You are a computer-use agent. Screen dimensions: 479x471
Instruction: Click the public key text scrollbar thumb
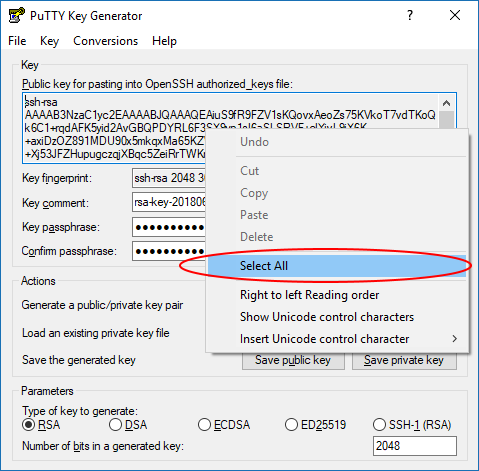[446, 120]
